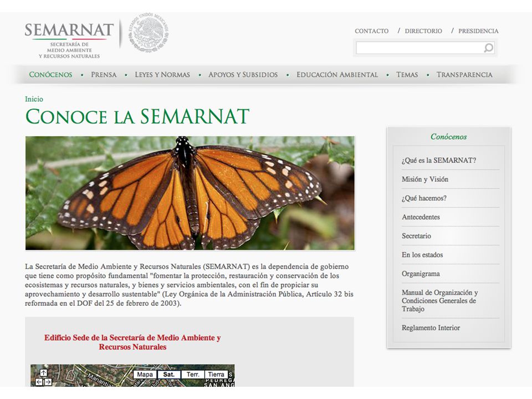View the Organigrama sidebar link
Screen dimensions: 532x399
tap(421, 274)
